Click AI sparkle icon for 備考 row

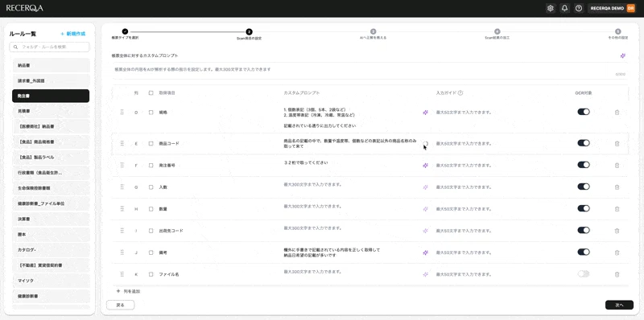point(426,252)
